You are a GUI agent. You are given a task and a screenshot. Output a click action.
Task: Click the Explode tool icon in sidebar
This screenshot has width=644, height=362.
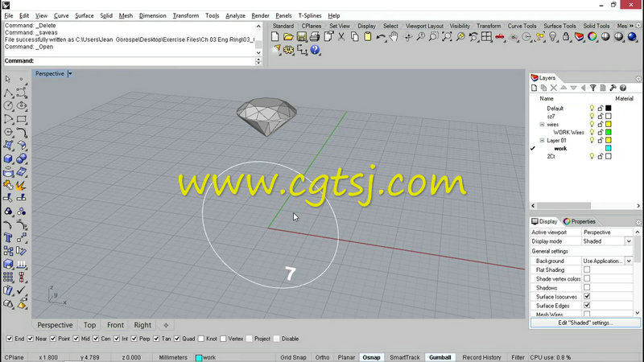coord(21,186)
